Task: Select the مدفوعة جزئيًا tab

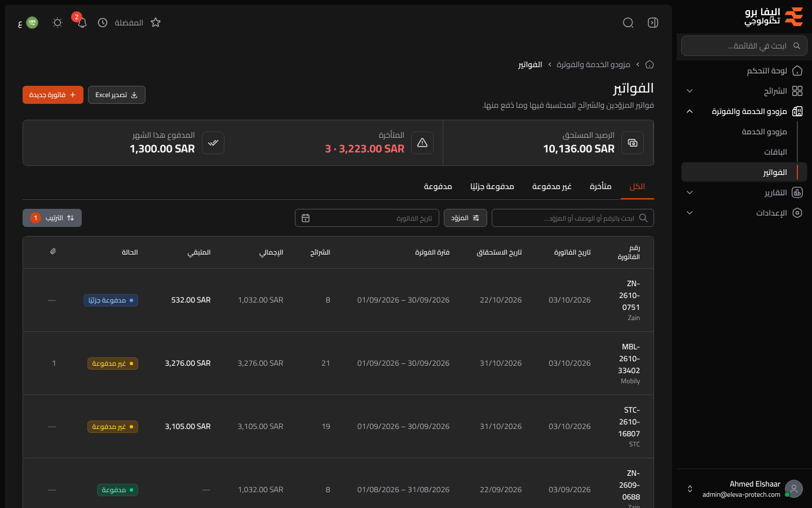Action: click(x=492, y=187)
